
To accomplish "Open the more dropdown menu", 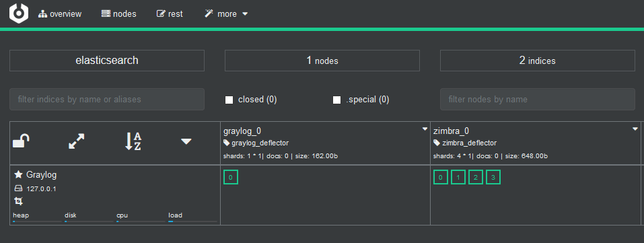I will 226,14.
